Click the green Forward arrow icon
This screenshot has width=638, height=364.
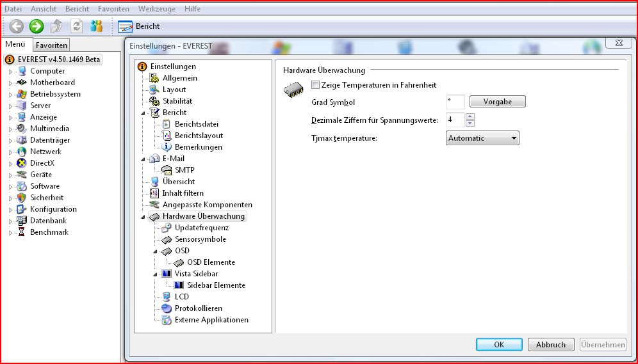click(37, 26)
